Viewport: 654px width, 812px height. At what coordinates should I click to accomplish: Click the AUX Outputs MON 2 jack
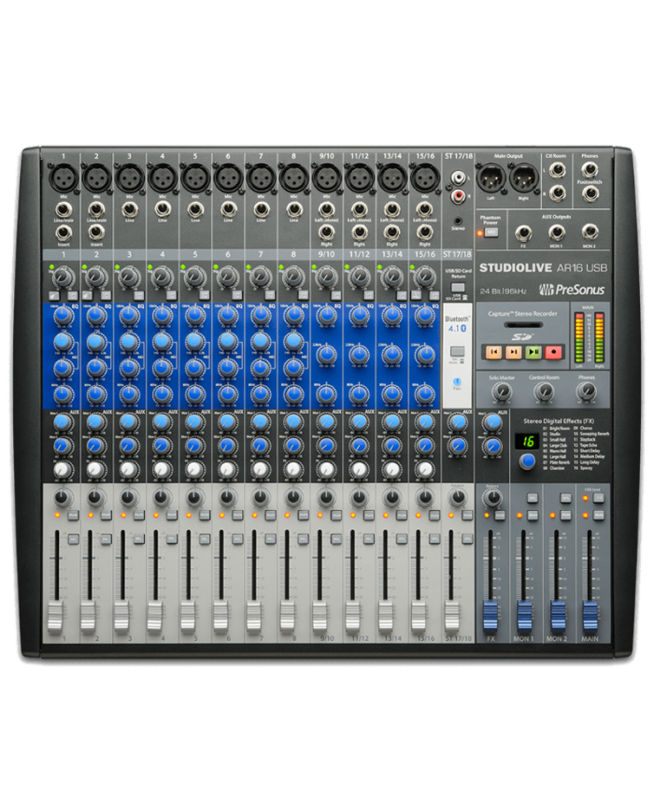pos(589,233)
